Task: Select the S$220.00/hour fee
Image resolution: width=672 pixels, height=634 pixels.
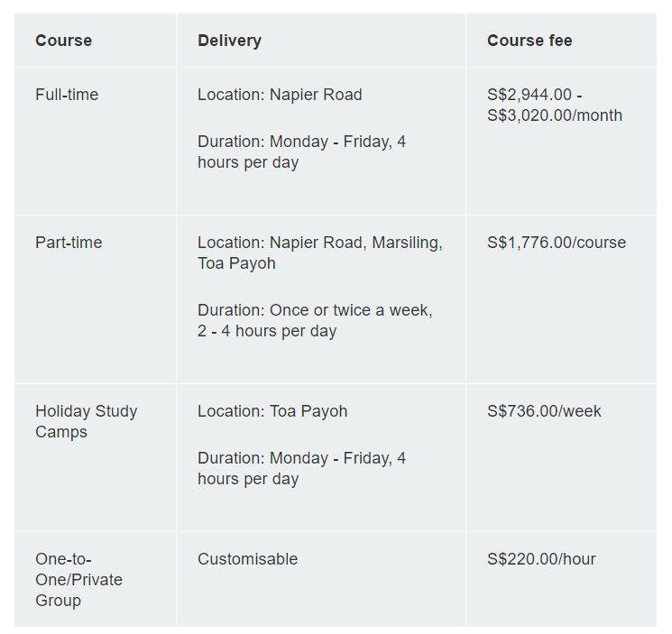Action: (x=541, y=559)
